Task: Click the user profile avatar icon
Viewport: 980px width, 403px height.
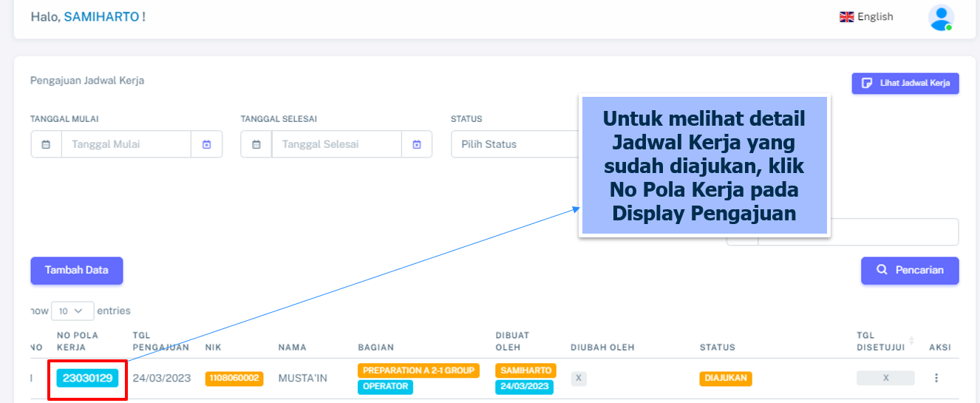Action: 940,17
